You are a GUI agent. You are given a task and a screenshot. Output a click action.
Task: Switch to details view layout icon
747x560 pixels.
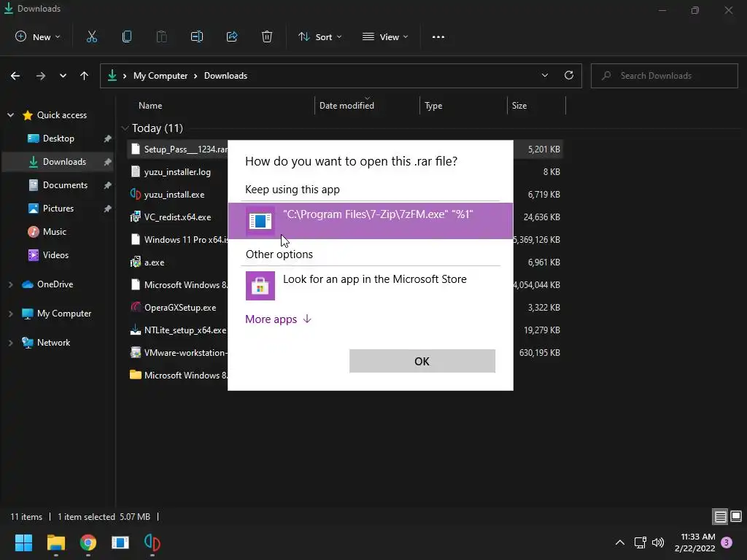point(720,516)
